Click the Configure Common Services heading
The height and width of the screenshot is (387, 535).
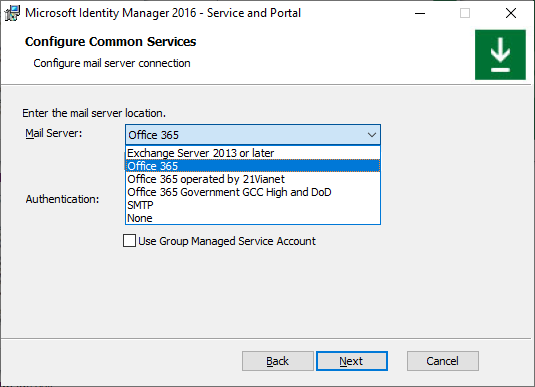(111, 42)
